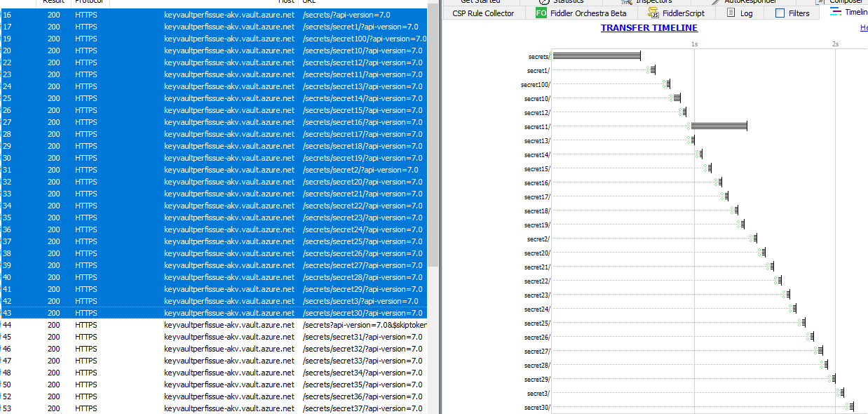Select session 45 for /secrets/secret31/
Screen dimensions: 868x414
(213, 337)
